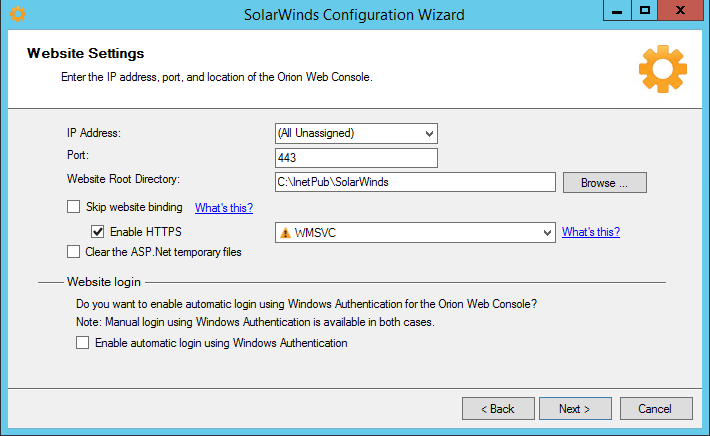The height and width of the screenshot is (436, 710).
Task: Click the SolarWinds title bar gear icon
Action: 16,14
